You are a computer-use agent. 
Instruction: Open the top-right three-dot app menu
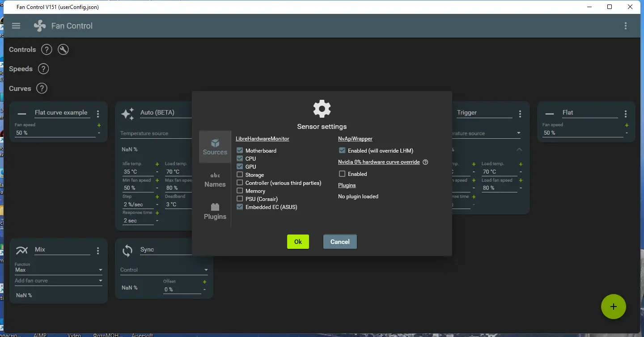pyautogui.click(x=626, y=26)
